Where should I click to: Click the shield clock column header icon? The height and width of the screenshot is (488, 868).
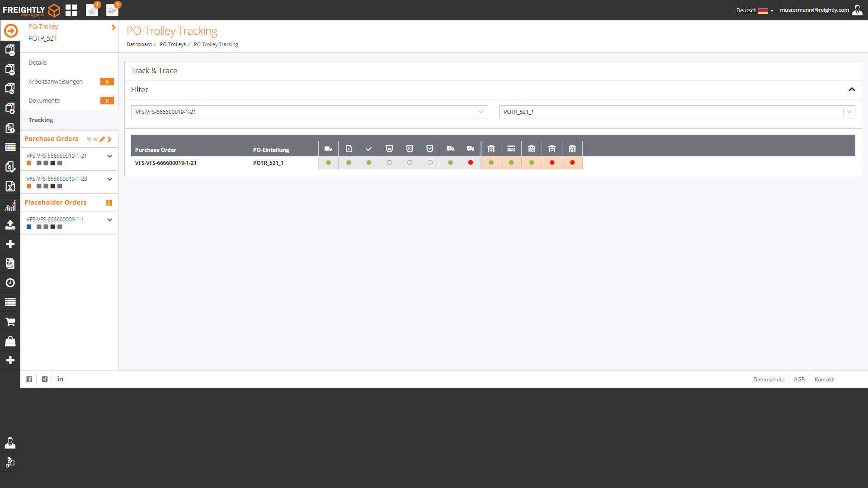click(410, 149)
